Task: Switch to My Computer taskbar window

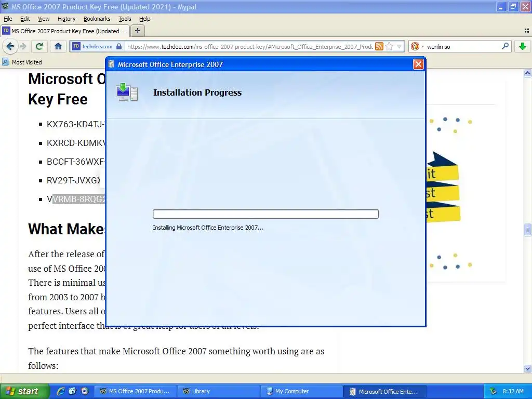Action: (302, 391)
